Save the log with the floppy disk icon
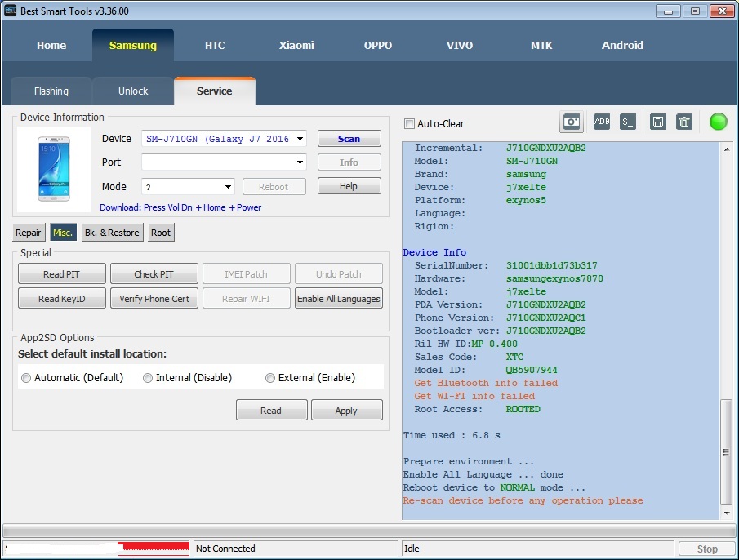The width and height of the screenshot is (739, 560). coord(657,122)
